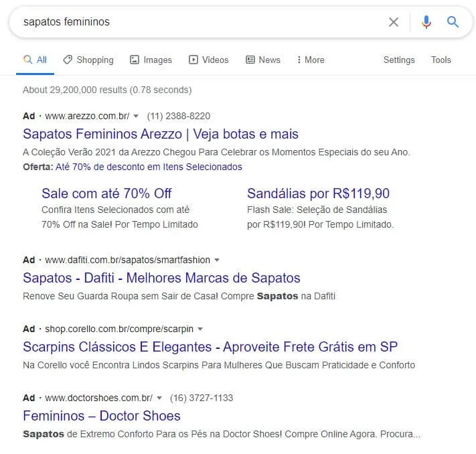The image size is (476, 454).
Task: Expand the doctorshoes.com.br ad dropdown arrow
Action: coord(159,398)
